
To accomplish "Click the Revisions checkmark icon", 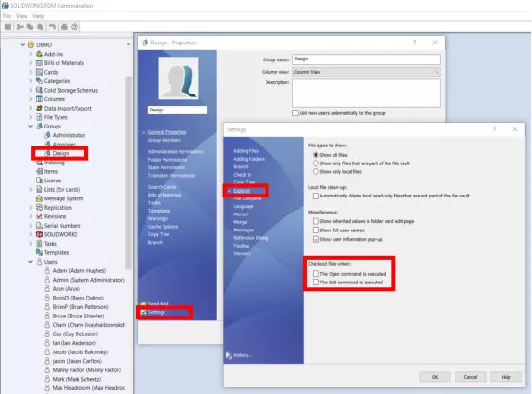I will click(x=39, y=216).
